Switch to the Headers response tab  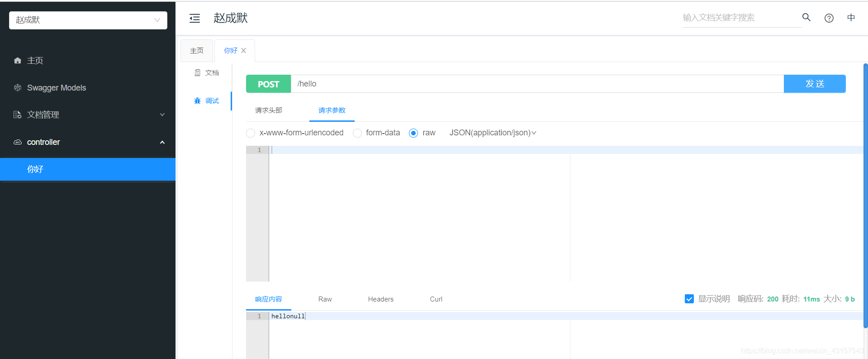[381, 299]
